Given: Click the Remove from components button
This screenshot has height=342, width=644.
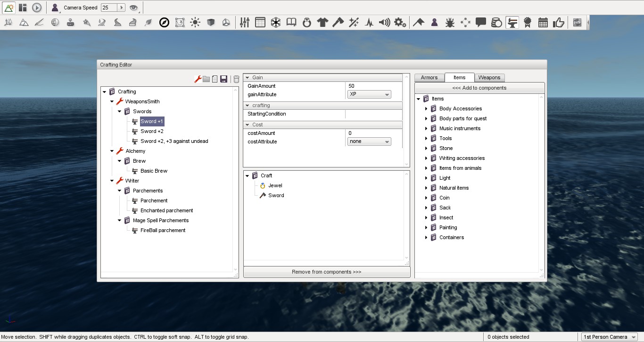Looking at the screenshot, I should pos(326,272).
